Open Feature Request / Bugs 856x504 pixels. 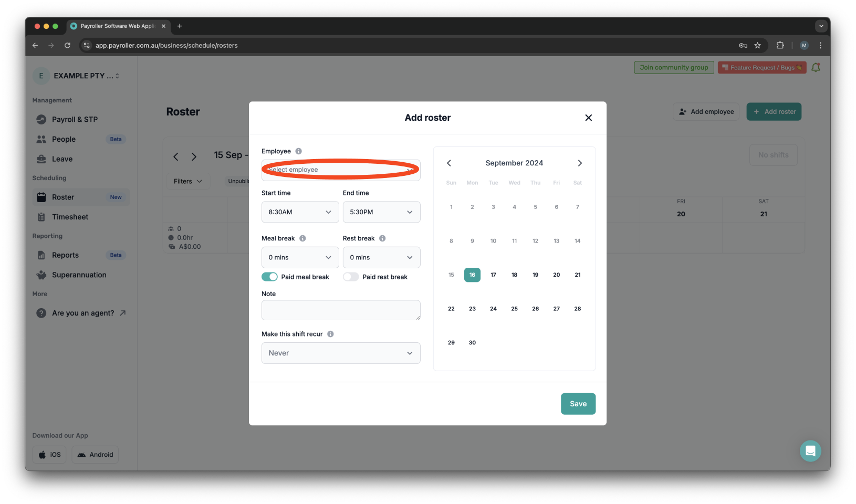[762, 67]
